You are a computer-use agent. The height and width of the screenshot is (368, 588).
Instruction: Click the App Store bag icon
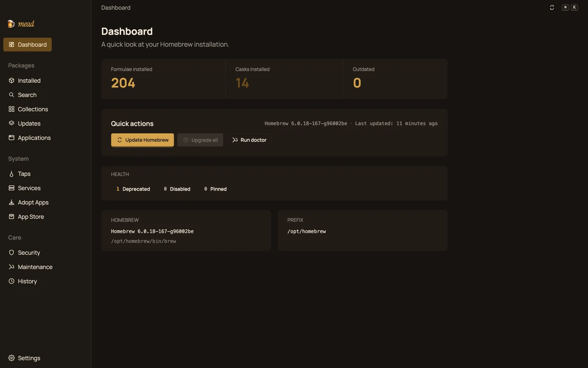click(x=11, y=217)
